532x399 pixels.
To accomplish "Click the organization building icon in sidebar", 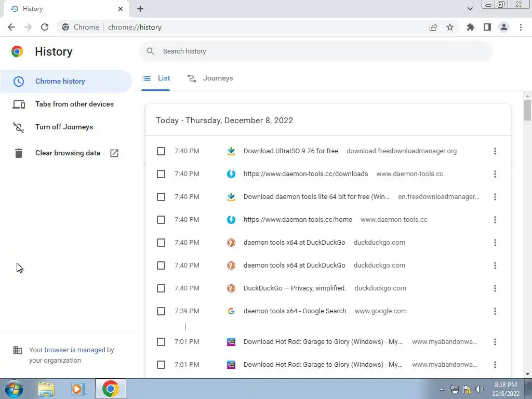I will point(18,350).
